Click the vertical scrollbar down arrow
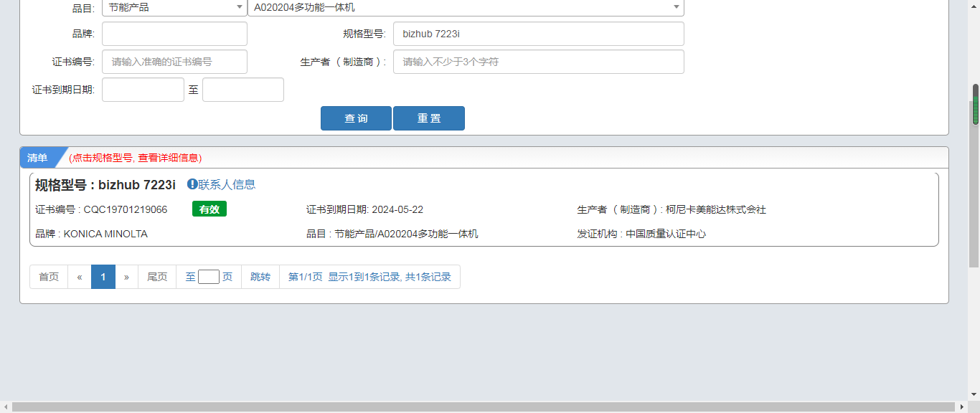The image size is (980, 413). (974, 394)
